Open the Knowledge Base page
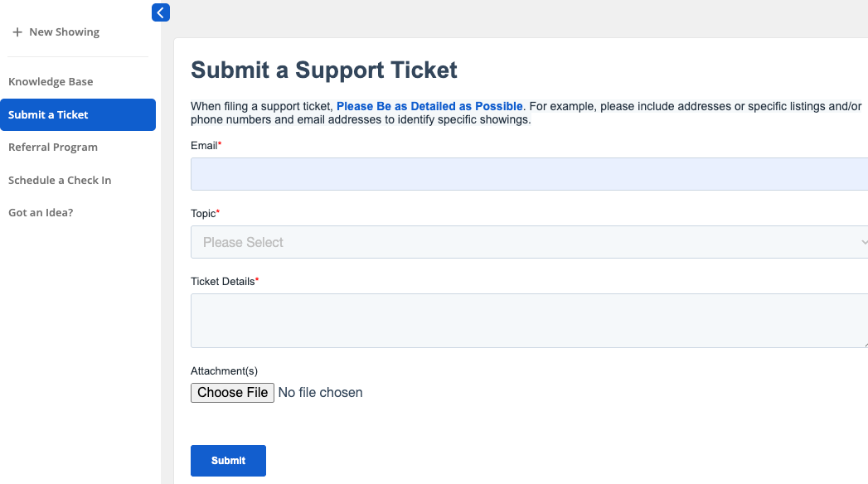 pyautogui.click(x=51, y=82)
